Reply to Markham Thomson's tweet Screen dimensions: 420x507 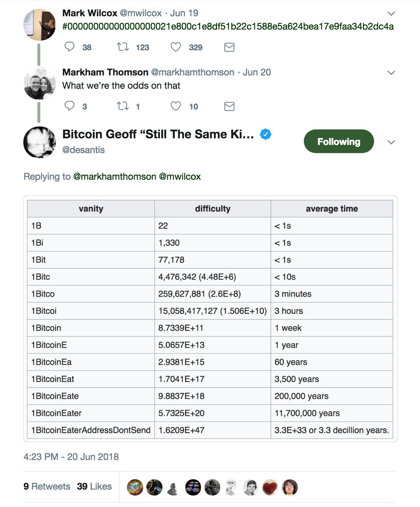70,106
